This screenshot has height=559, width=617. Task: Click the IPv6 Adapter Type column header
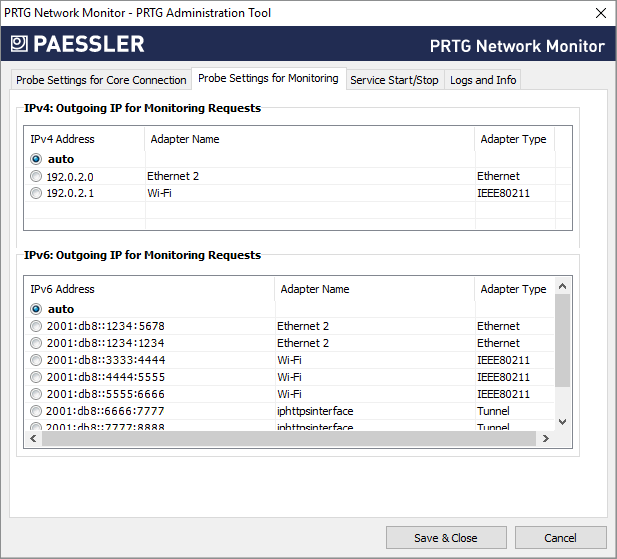513,289
